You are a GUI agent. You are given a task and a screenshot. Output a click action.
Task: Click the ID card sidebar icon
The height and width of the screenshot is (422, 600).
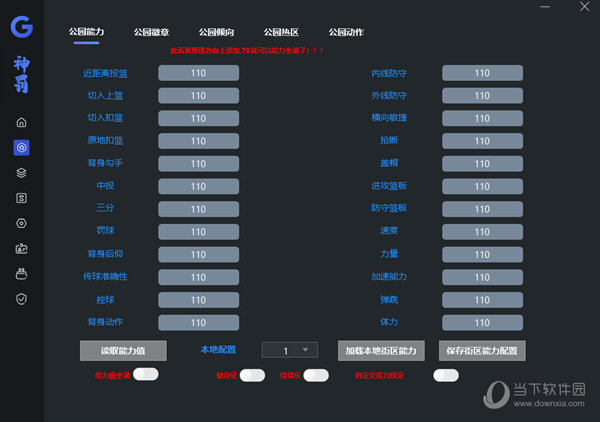(22, 248)
